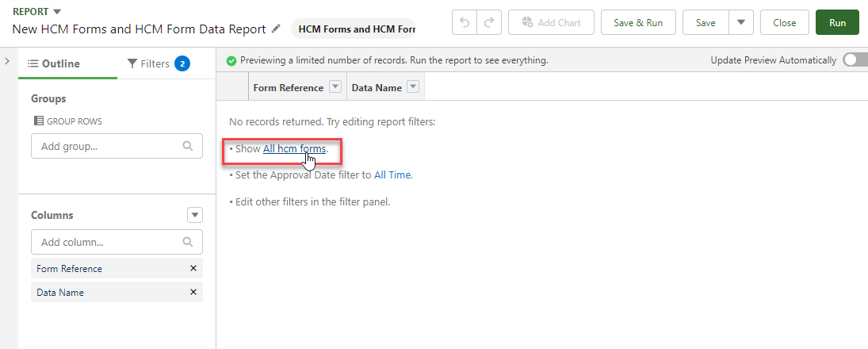Click the undo arrow button
The width and height of the screenshot is (868, 349).
(x=465, y=23)
